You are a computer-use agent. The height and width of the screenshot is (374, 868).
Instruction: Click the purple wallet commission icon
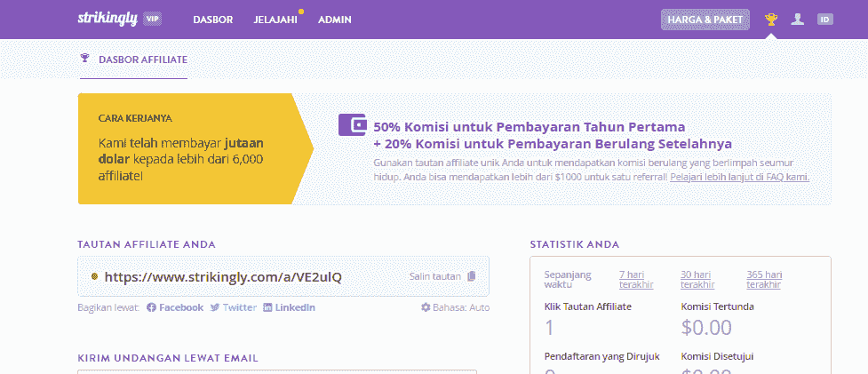pyautogui.click(x=353, y=125)
